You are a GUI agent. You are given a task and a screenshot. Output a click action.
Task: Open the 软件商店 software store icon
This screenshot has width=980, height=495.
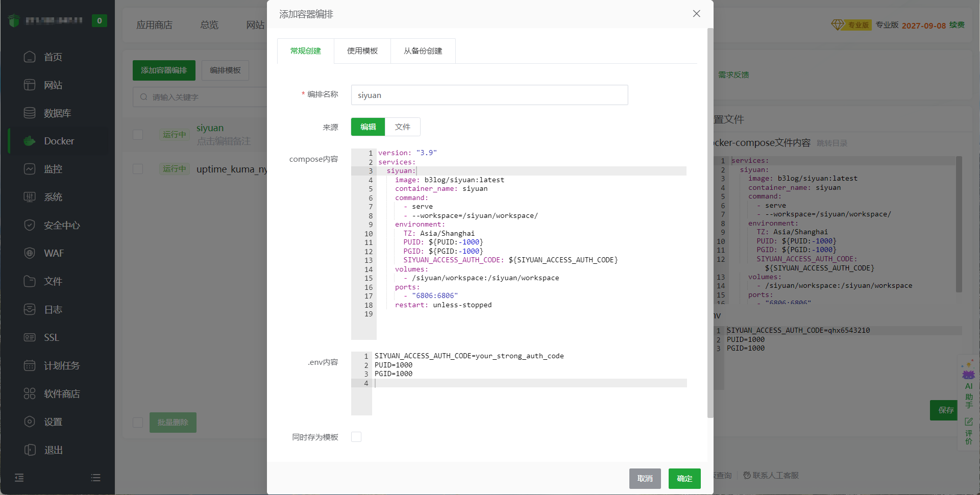pyautogui.click(x=30, y=393)
